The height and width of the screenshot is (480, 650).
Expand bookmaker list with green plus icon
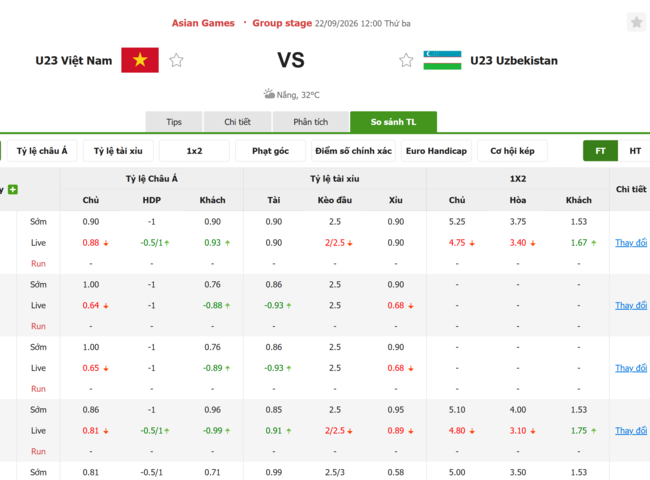(x=13, y=189)
